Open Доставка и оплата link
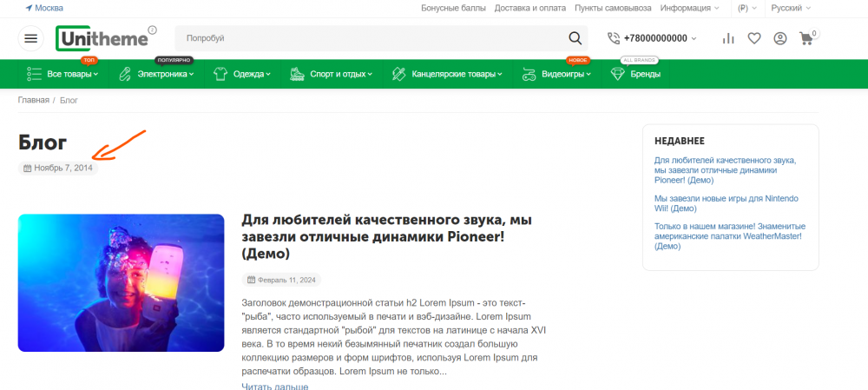 click(530, 9)
